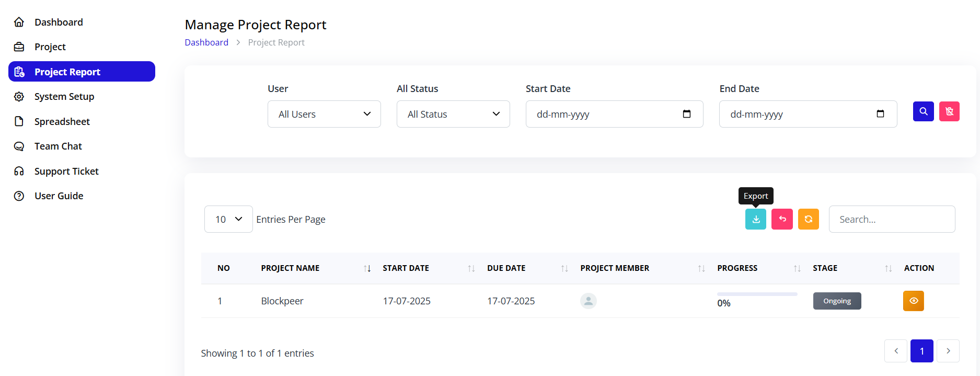Go to next page arrow
The width and height of the screenshot is (980, 376).
pos(948,351)
